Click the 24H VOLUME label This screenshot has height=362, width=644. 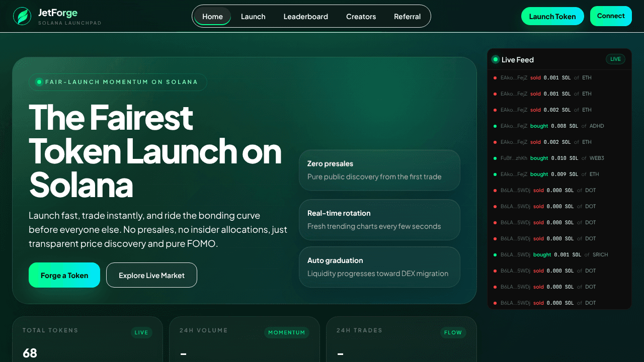click(204, 330)
